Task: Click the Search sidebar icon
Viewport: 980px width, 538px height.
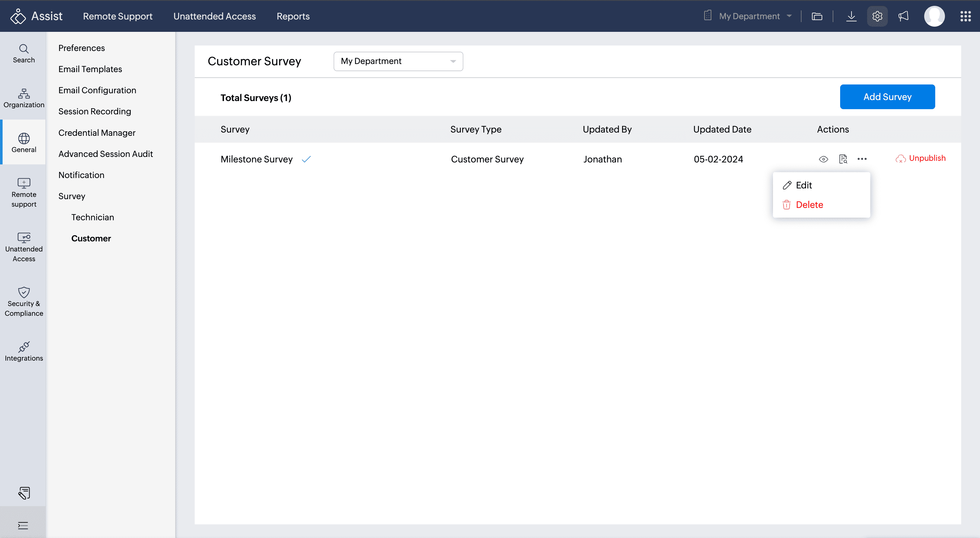Action: pos(24,53)
